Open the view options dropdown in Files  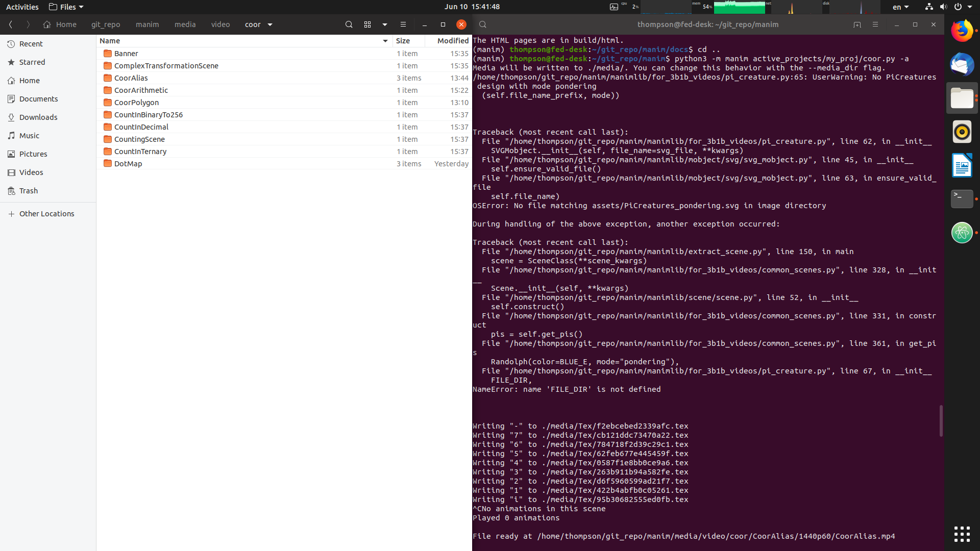(384, 24)
